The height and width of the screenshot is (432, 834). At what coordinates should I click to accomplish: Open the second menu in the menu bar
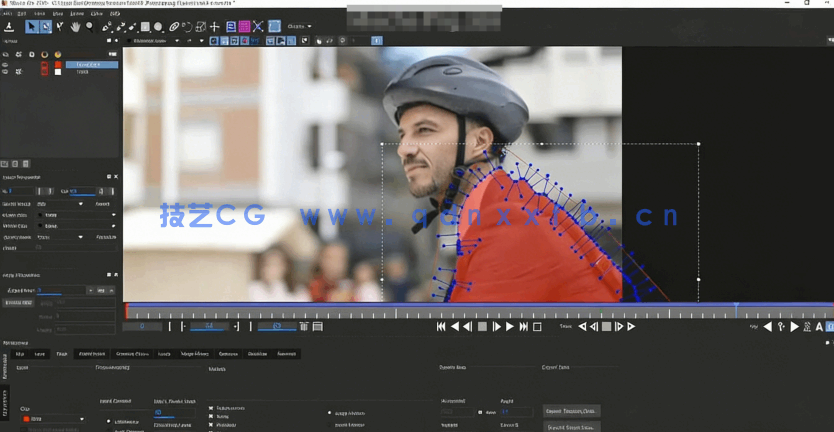[x=22, y=13]
